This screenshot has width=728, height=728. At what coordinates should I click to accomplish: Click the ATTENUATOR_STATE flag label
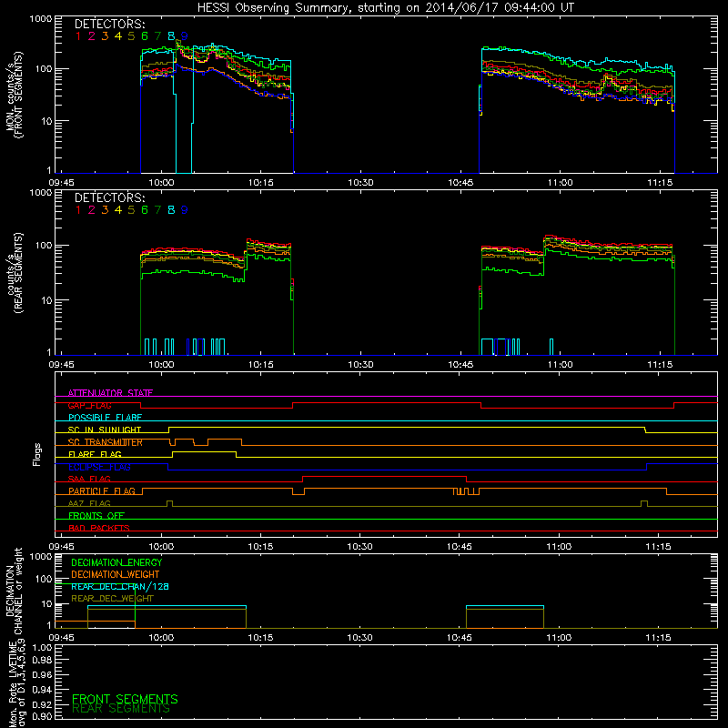coord(110,393)
